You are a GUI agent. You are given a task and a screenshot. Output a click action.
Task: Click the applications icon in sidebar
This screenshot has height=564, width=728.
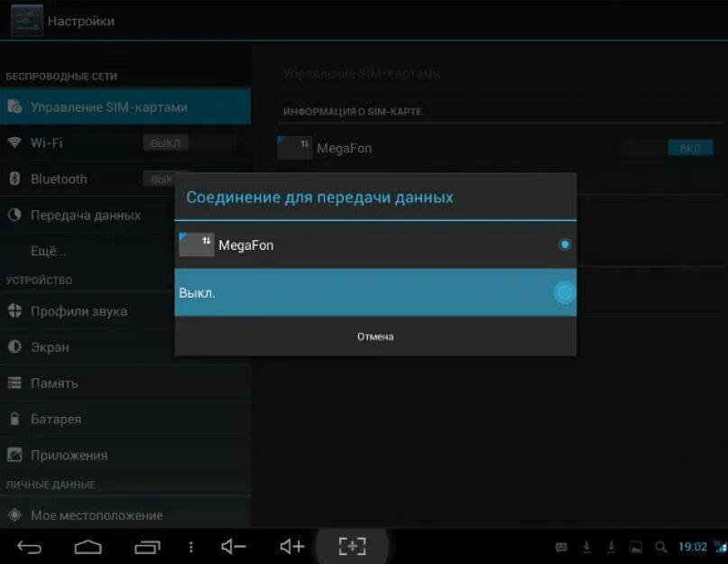tap(14, 455)
